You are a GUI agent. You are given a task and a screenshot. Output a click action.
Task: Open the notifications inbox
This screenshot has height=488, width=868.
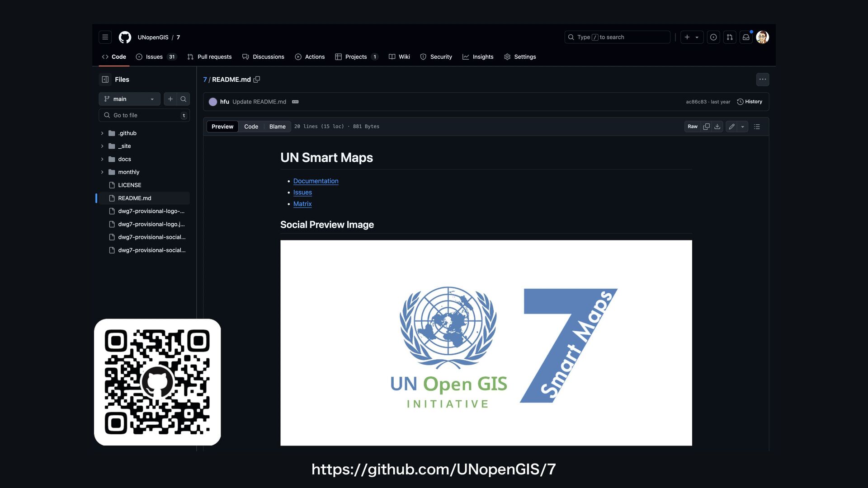(x=746, y=37)
